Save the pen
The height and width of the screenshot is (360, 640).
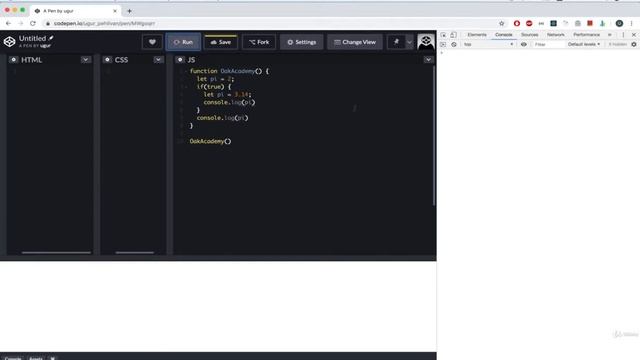(221, 42)
